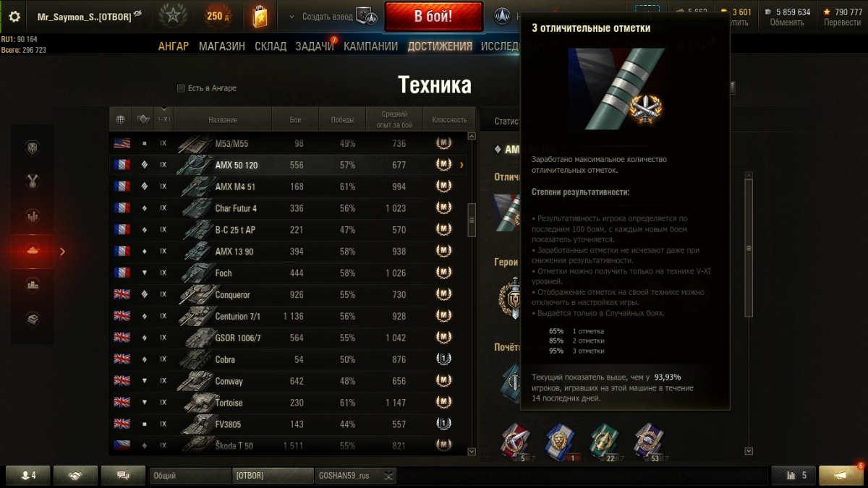This screenshot has height=488, width=868.
Task: Sort table by Победы column header
Action: click(342, 119)
